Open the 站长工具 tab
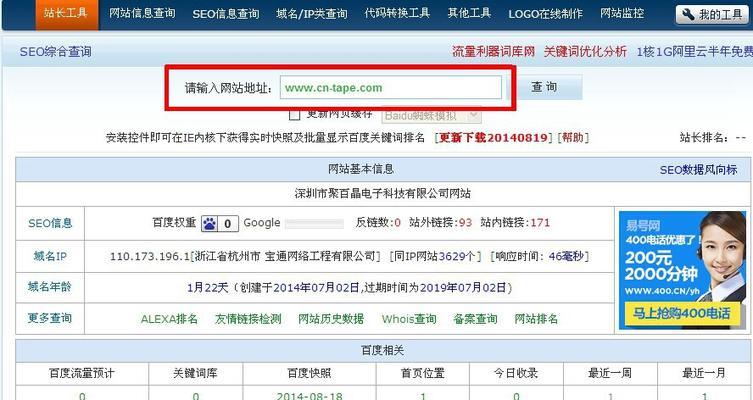 [67, 14]
